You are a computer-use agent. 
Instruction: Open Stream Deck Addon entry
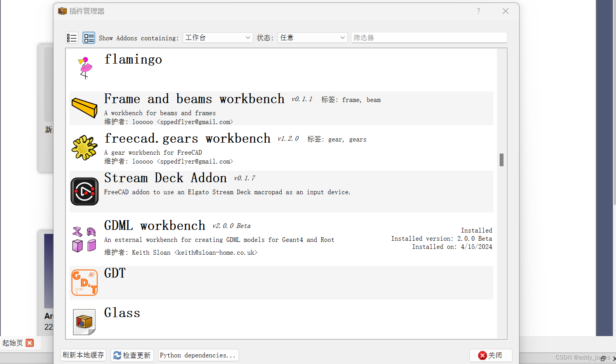[x=281, y=191]
